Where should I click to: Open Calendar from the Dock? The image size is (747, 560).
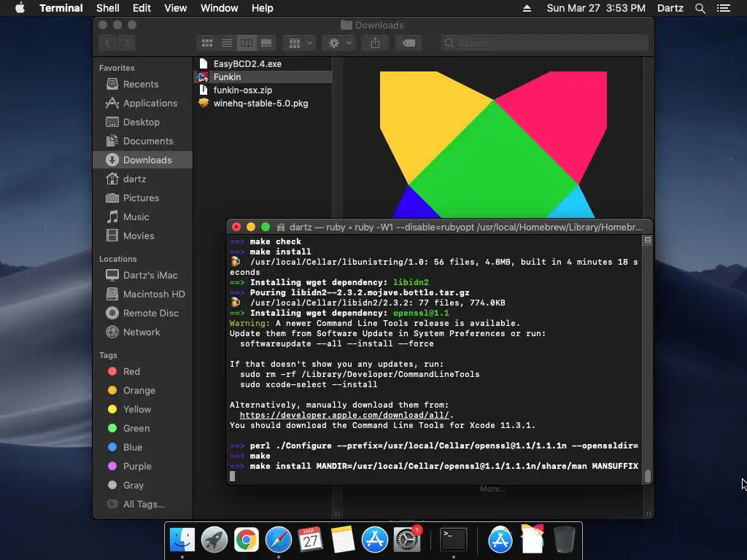click(x=311, y=540)
